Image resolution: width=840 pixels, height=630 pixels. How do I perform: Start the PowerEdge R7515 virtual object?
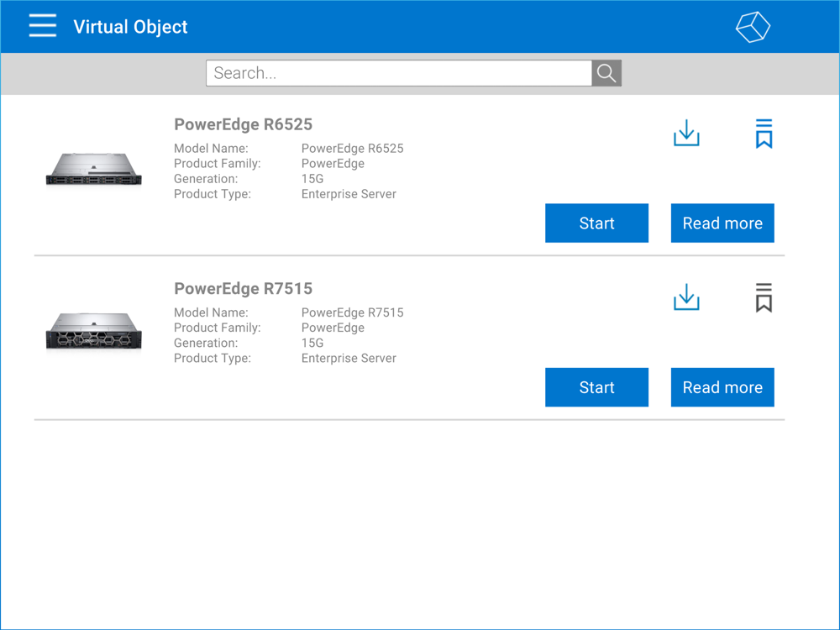coord(596,387)
